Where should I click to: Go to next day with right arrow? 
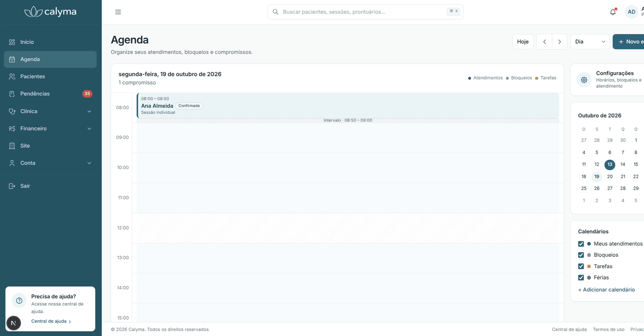pyautogui.click(x=559, y=42)
